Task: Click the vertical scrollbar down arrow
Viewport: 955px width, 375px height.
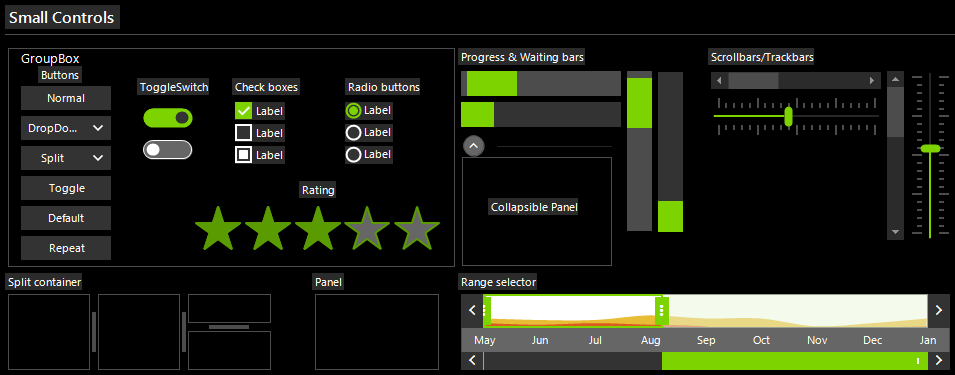Action: [895, 232]
